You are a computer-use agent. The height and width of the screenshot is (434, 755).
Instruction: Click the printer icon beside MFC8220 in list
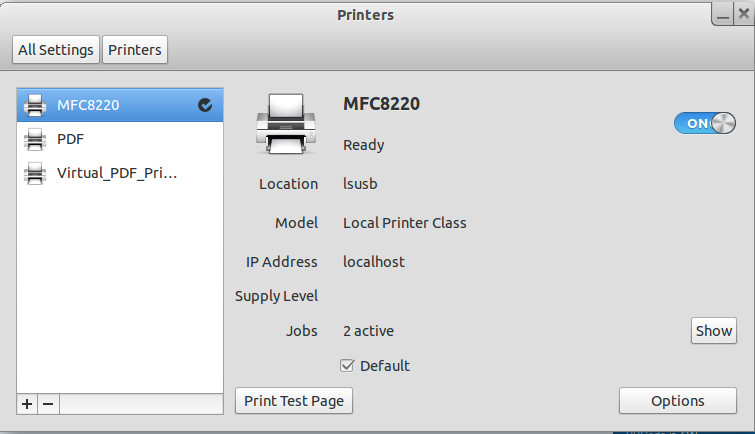35,105
